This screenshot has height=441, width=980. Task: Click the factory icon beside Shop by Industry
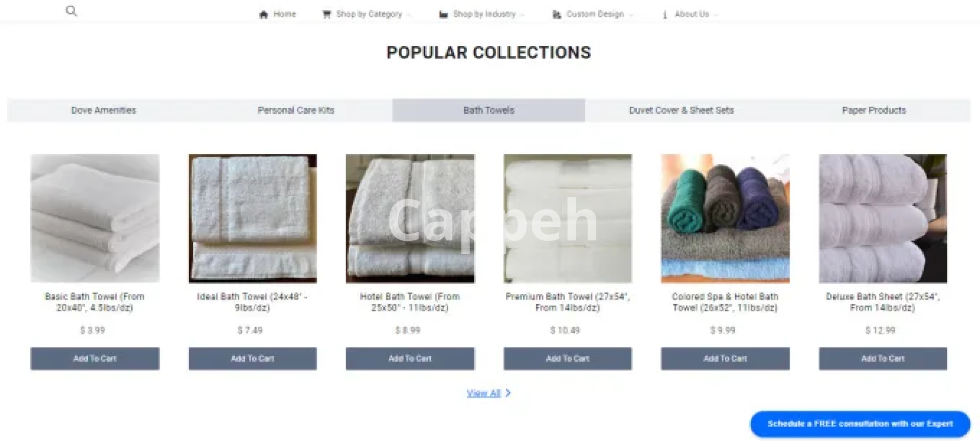tap(444, 14)
